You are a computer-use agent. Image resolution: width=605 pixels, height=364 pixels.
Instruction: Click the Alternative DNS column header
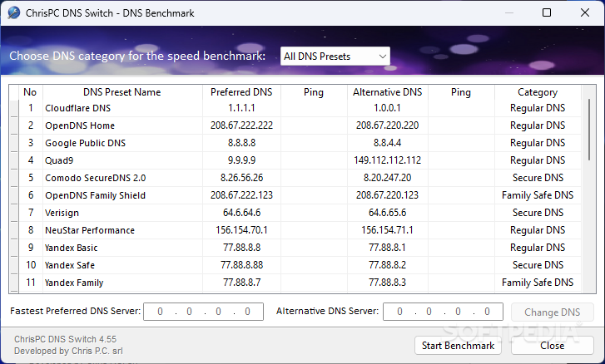click(388, 92)
